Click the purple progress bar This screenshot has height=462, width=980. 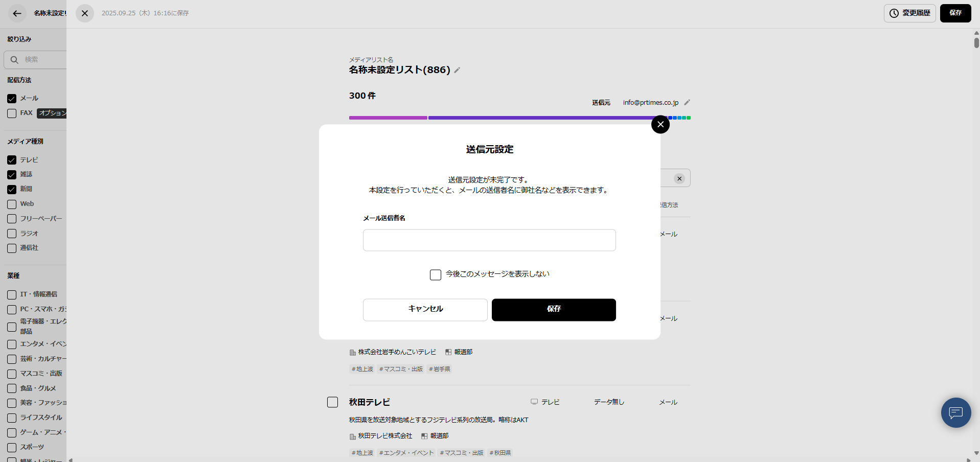tap(388, 118)
